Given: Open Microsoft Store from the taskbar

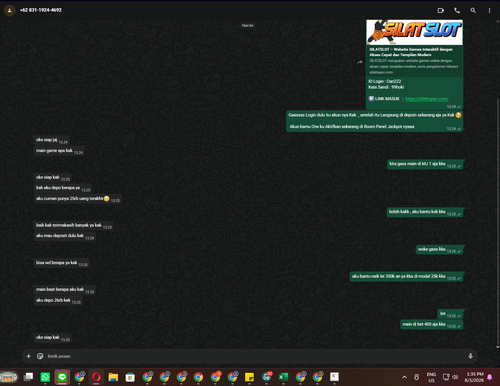Looking at the screenshot, I should click(x=130, y=377).
